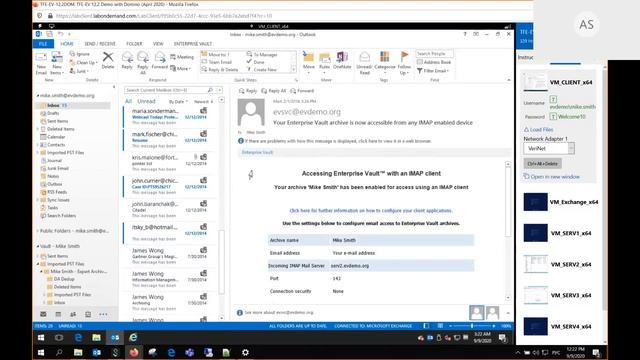
Task: Switch to the VIEW tab
Action: coord(158,44)
